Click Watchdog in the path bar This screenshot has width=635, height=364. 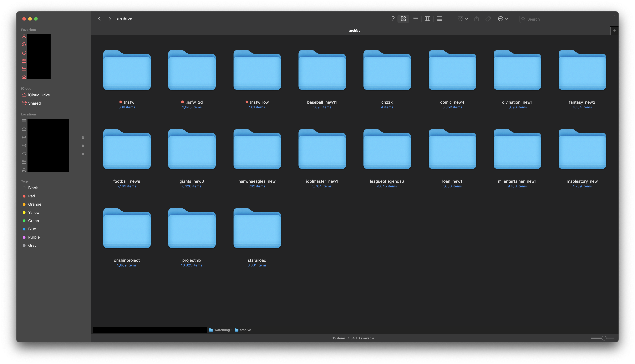(222, 330)
